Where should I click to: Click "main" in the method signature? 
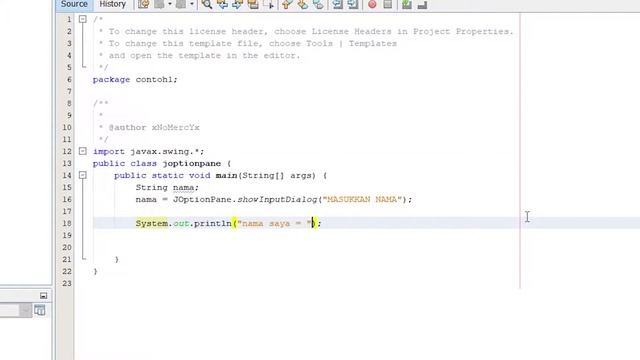[x=227, y=176]
